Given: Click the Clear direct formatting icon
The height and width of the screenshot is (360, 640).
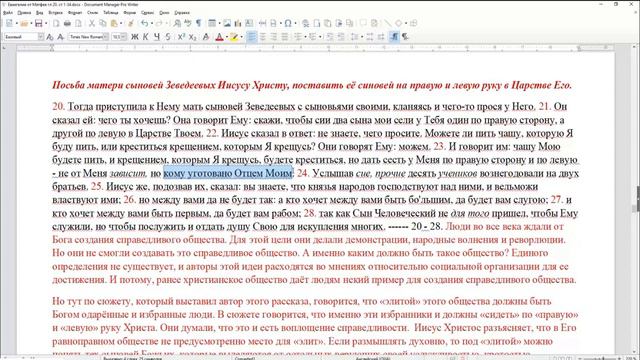Looking at the screenshot, I should 206,37.
